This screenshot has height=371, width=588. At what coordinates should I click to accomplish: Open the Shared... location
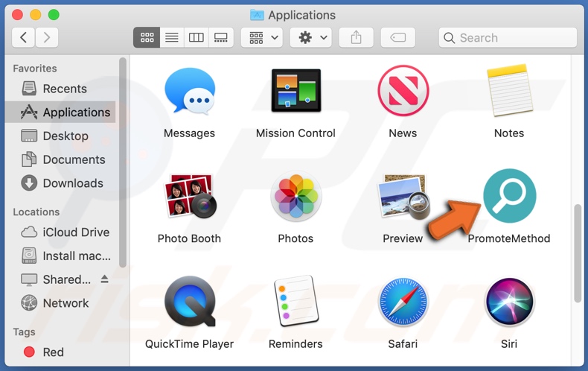click(57, 279)
